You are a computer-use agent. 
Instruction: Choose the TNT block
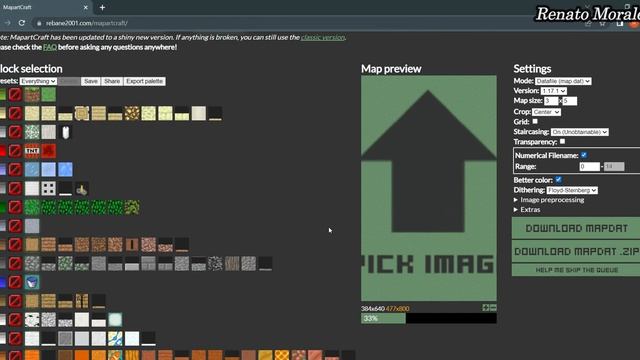(32, 151)
